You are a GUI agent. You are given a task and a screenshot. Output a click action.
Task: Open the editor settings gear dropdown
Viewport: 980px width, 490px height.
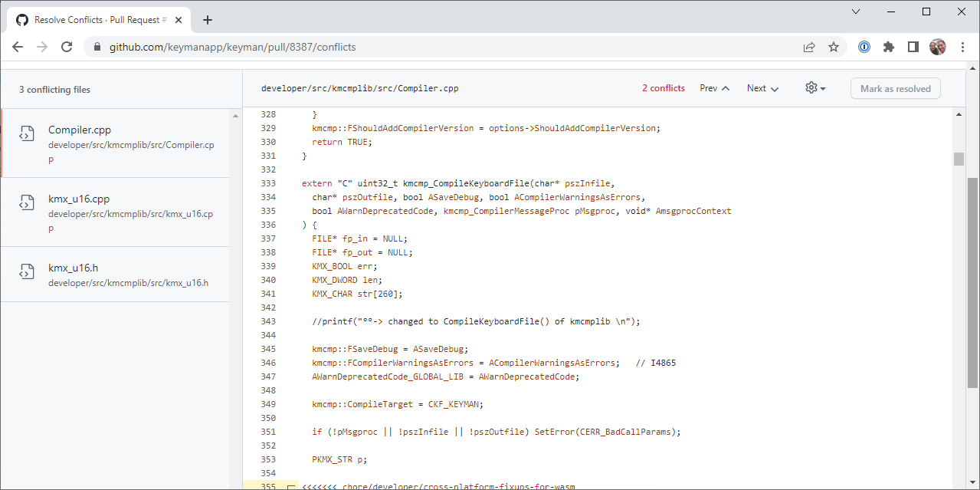coord(815,88)
